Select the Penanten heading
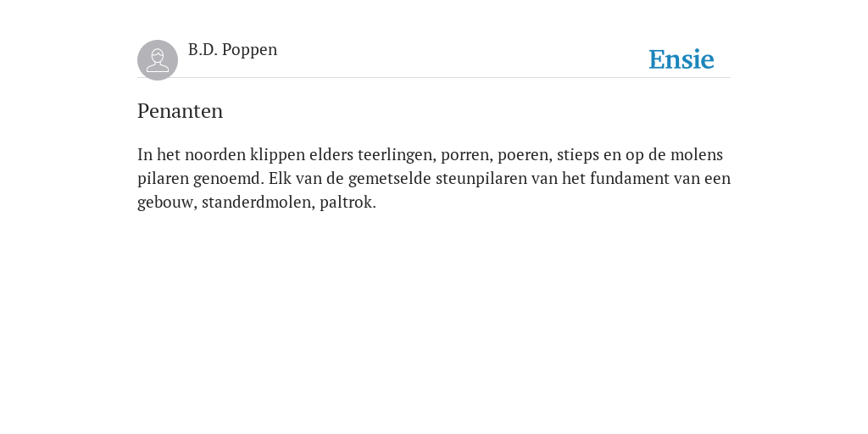Screen dimensions: 868x434 point(180,111)
